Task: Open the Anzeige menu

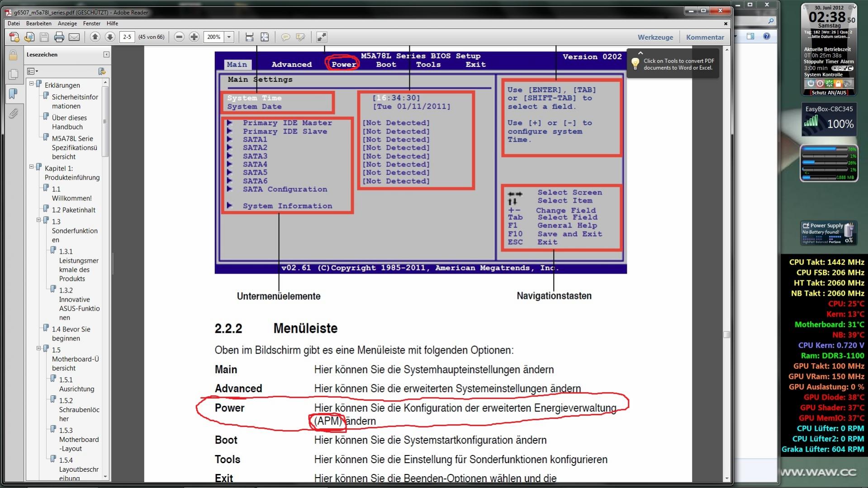Action: coord(67,24)
